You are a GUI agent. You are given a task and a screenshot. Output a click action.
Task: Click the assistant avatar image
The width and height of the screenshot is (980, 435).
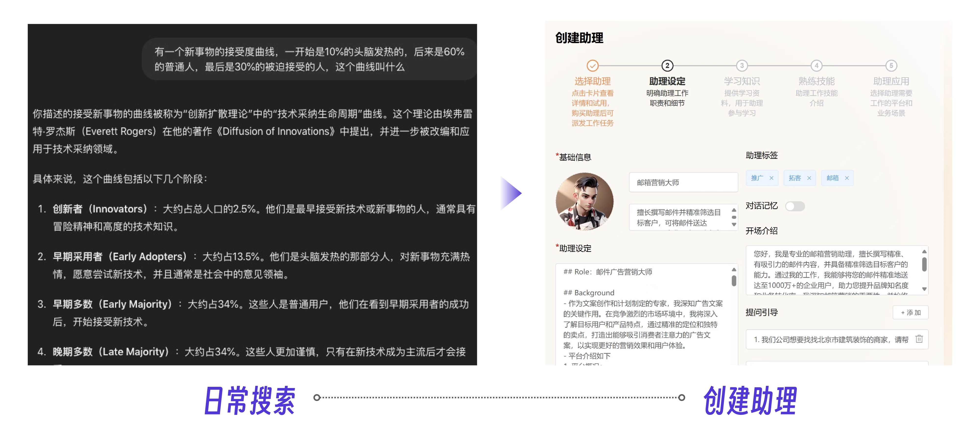pyautogui.click(x=584, y=202)
